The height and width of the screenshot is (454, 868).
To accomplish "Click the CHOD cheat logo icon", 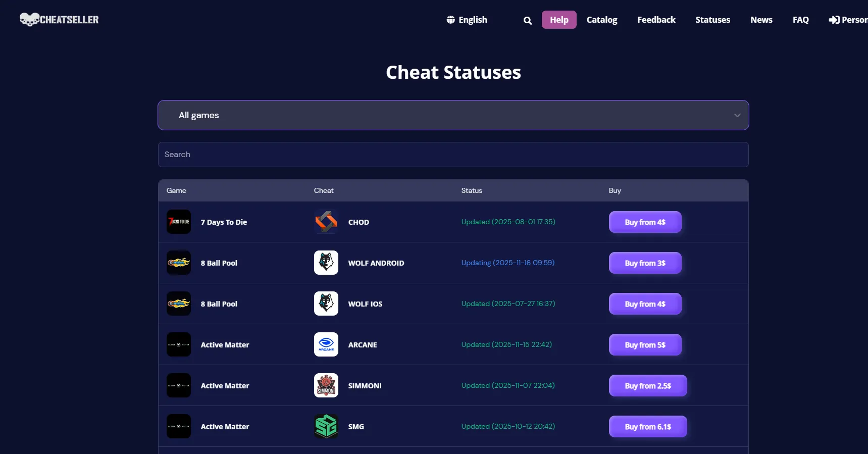I will (x=326, y=222).
